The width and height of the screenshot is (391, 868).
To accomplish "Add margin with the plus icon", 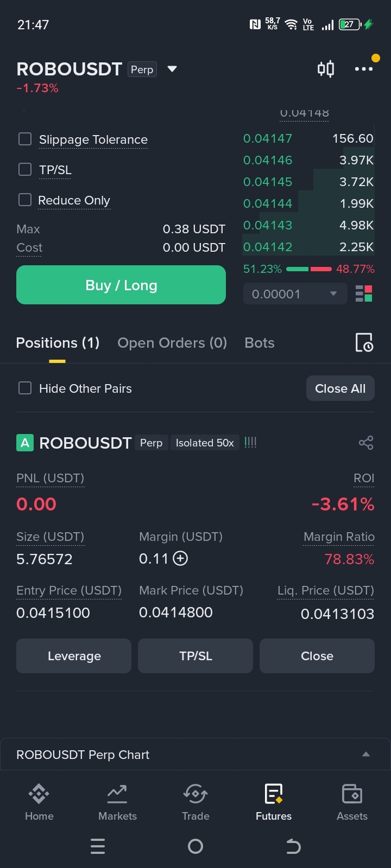I will tap(180, 558).
